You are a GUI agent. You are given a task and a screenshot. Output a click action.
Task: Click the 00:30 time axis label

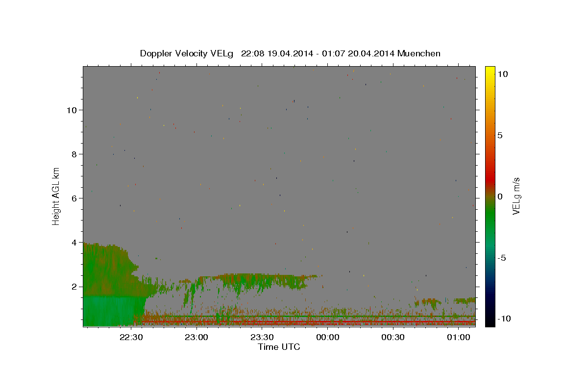coord(393,338)
